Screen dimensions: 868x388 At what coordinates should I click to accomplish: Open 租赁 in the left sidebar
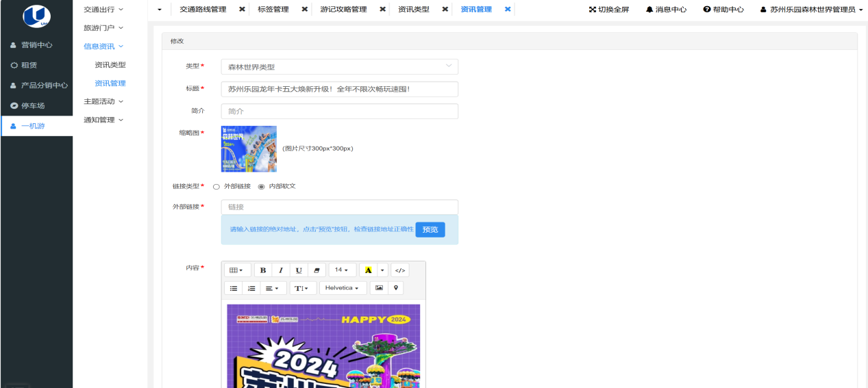(36, 65)
